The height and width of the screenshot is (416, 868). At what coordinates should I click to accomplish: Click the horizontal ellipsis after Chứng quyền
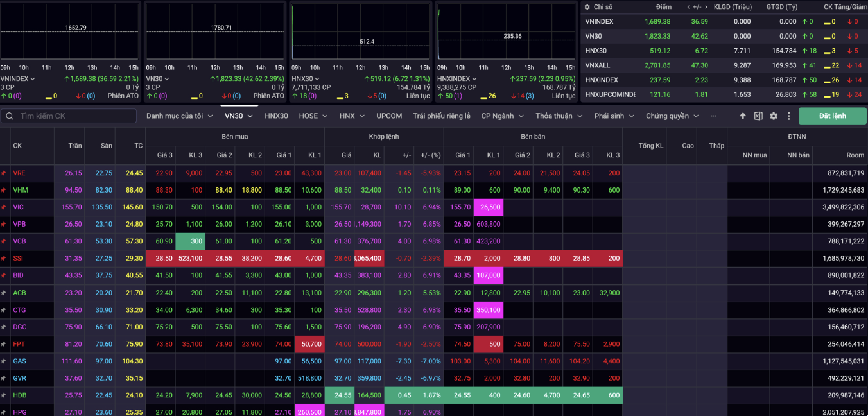tap(713, 116)
